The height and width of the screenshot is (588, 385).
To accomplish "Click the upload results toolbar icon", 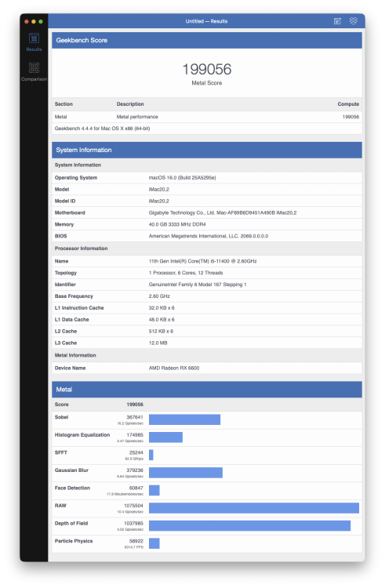I will 337,21.
